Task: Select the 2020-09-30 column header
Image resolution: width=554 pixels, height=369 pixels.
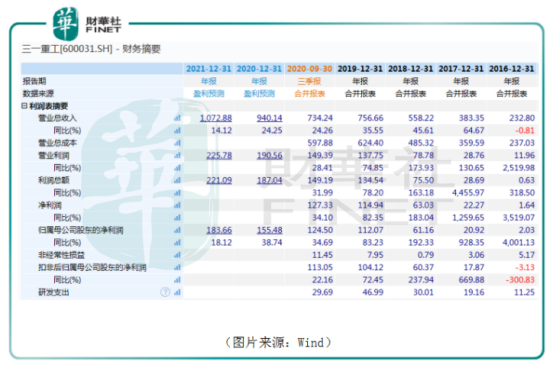Action: tap(310, 69)
